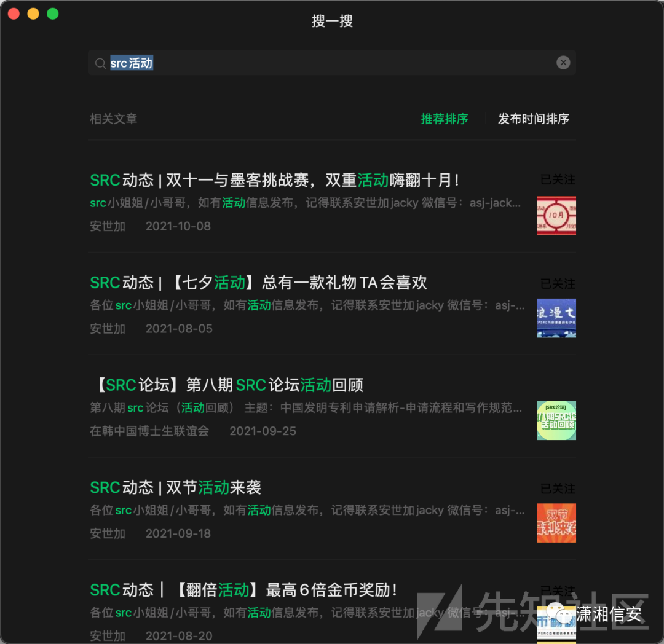Click the search field containing src活动
Viewport: 664px width, 644px height.
(331, 63)
